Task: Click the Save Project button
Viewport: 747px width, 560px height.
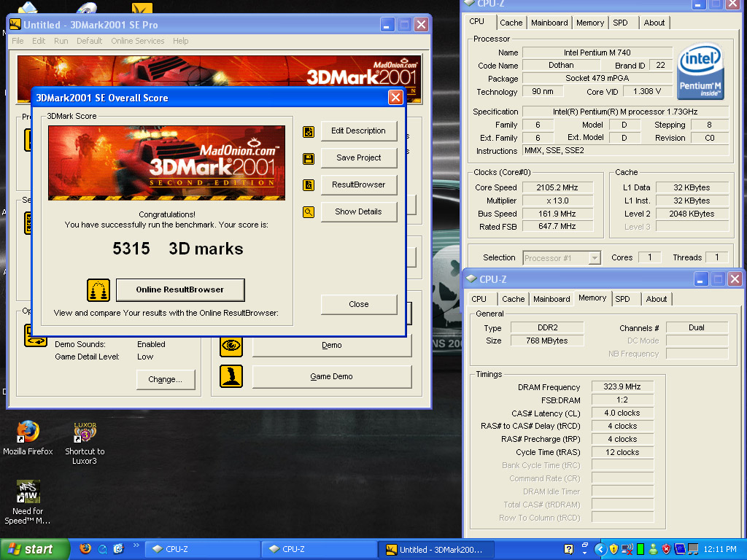Action: [x=359, y=157]
